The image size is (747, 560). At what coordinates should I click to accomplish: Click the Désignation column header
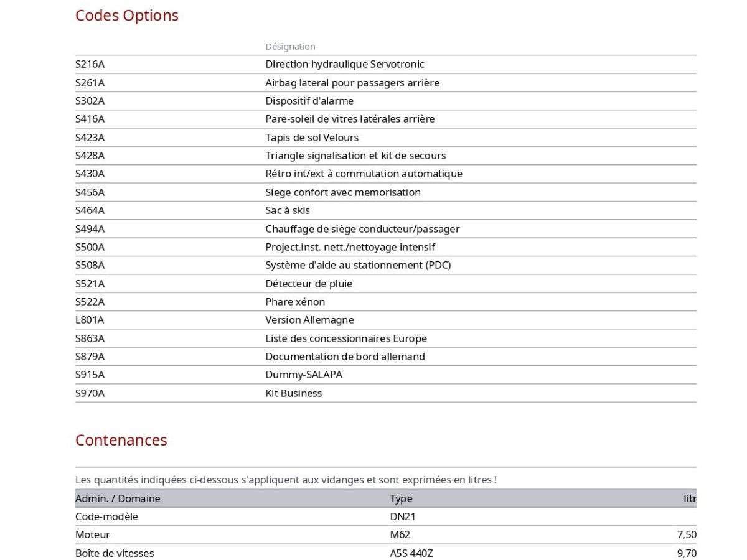[x=290, y=47]
